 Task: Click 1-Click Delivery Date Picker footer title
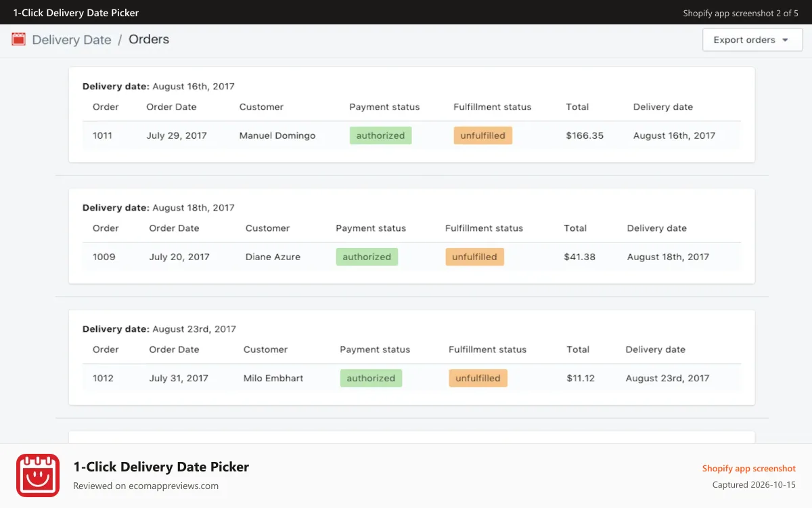[161, 467]
